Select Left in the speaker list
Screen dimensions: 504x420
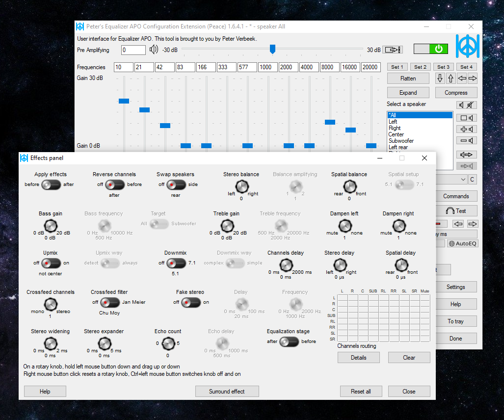coord(420,122)
